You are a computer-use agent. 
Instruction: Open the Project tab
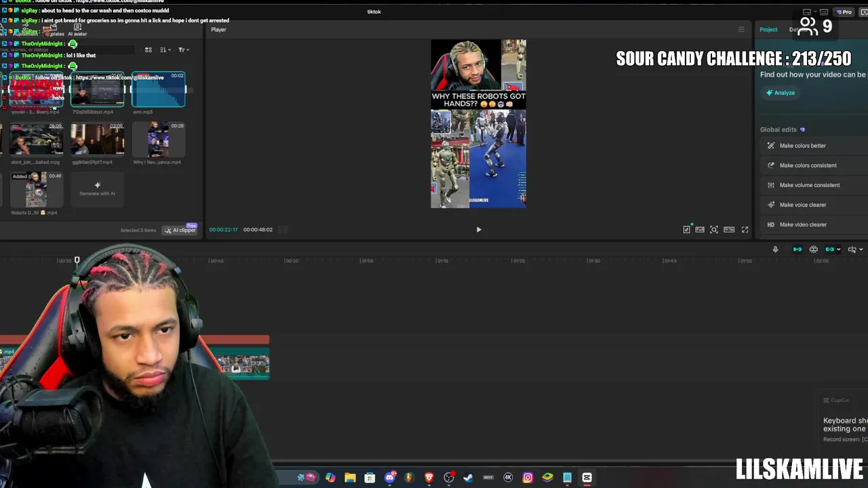tap(768, 29)
